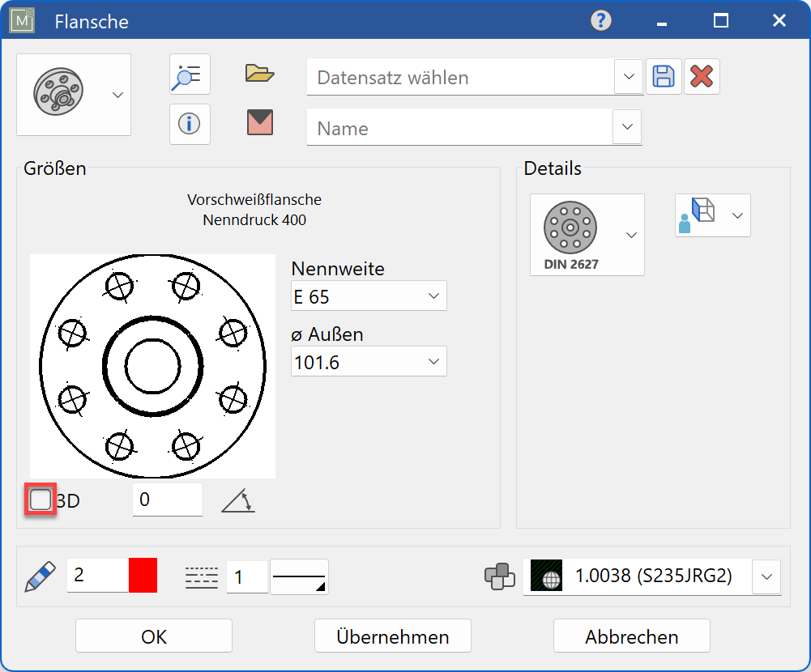Click the material cubes icon
This screenshot has height=672, width=811.
pyautogui.click(x=499, y=576)
